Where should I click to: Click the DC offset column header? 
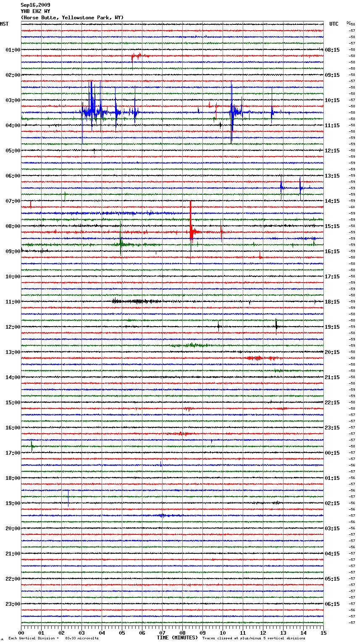[349, 23]
